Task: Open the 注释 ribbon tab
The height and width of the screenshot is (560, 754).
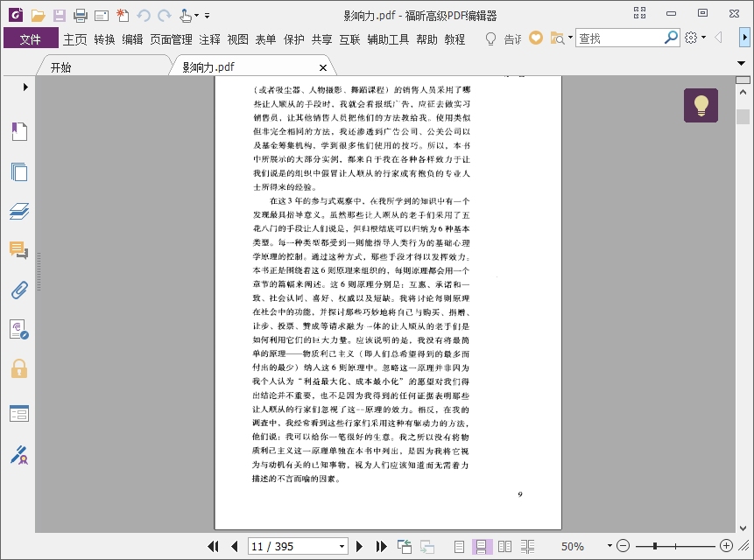Action: pyautogui.click(x=209, y=38)
